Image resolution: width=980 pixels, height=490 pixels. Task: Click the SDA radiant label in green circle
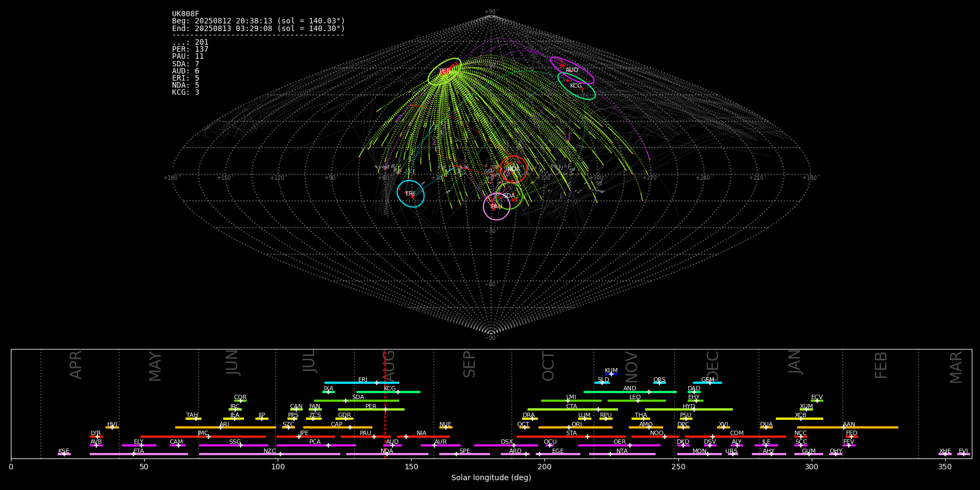point(509,196)
